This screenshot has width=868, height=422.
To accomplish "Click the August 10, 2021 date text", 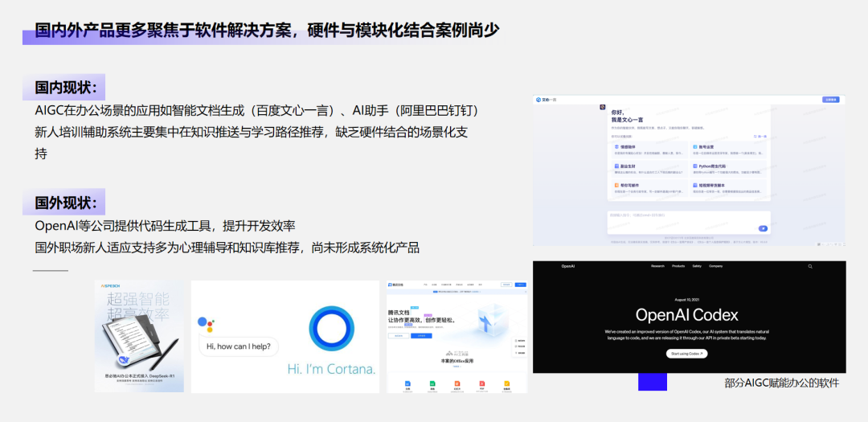I will point(686,300).
